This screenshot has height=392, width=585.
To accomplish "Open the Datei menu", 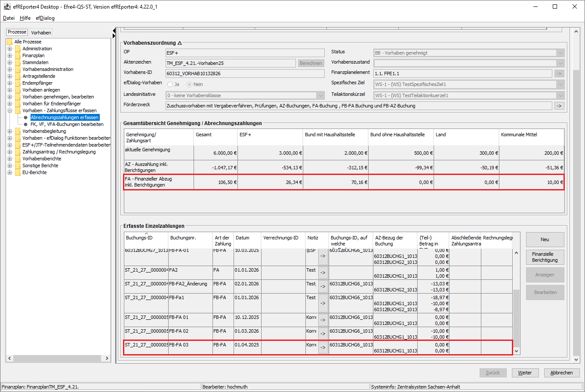I will tap(9, 18).
